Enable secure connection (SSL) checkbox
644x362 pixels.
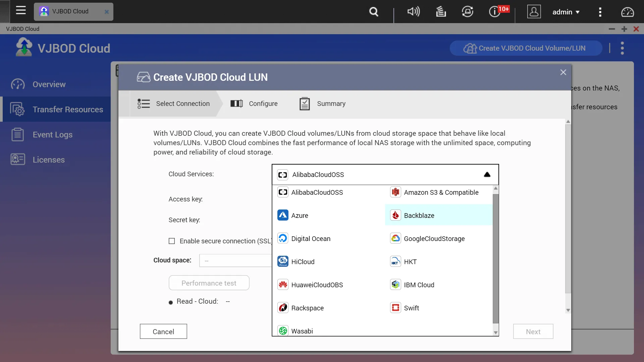point(172,241)
